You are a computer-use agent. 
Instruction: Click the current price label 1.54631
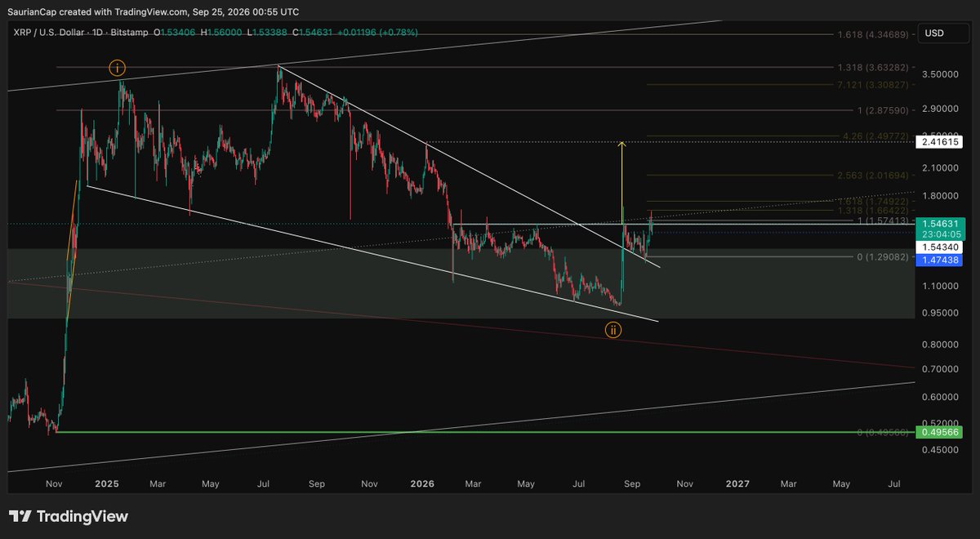[x=941, y=222]
